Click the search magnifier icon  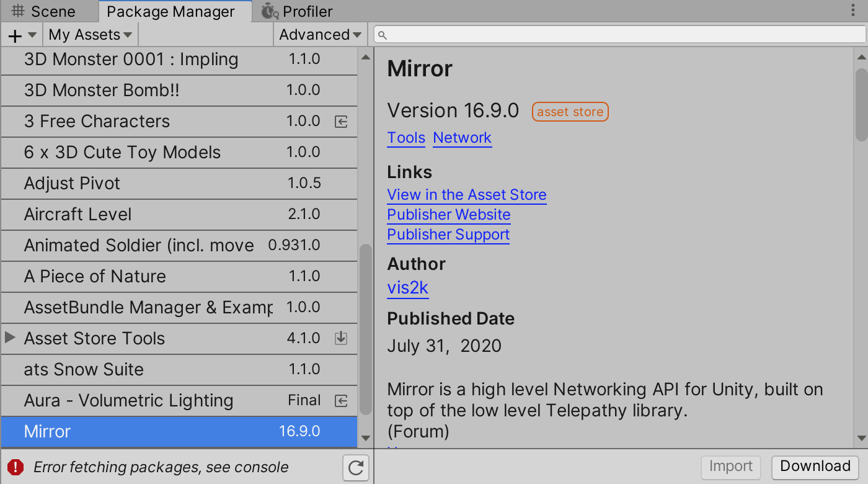(383, 35)
